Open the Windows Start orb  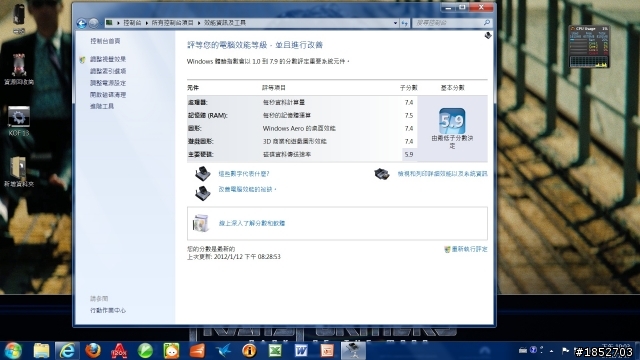pos(13,351)
